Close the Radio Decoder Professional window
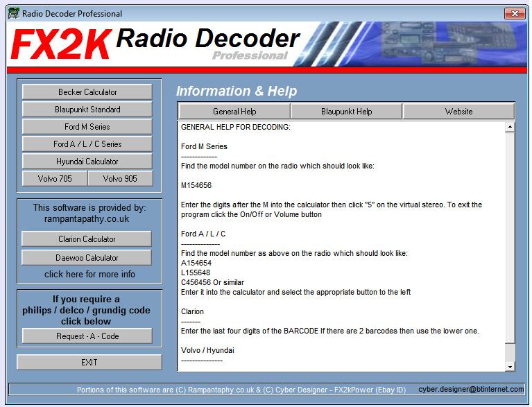Screen dimensions: 532x407 click(515, 14)
